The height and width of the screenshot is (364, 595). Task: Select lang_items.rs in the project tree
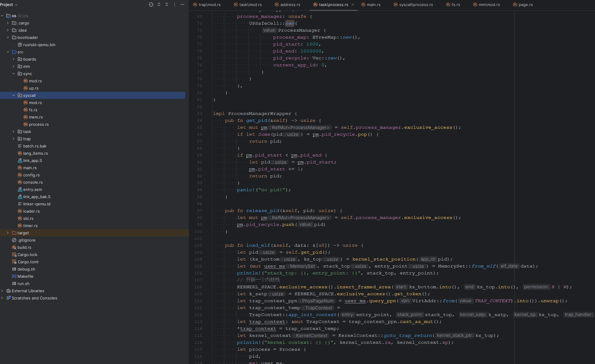[x=36, y=153]
